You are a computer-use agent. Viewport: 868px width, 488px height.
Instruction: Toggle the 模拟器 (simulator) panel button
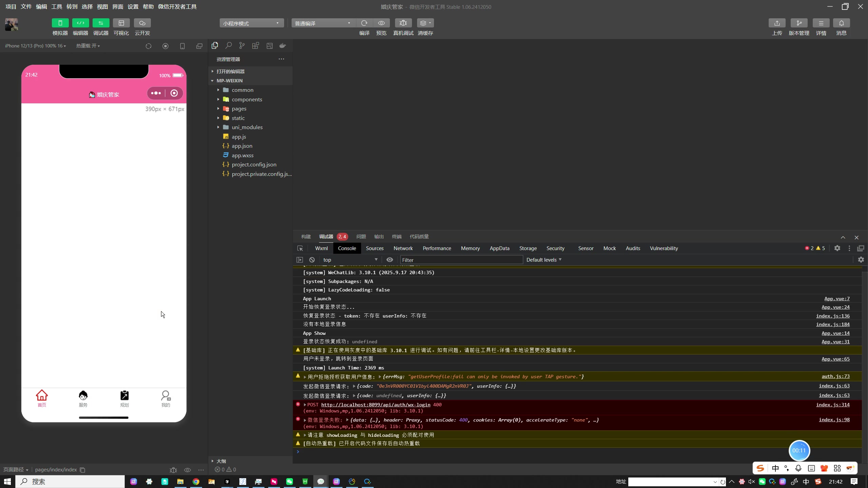(x=60, y=23)
